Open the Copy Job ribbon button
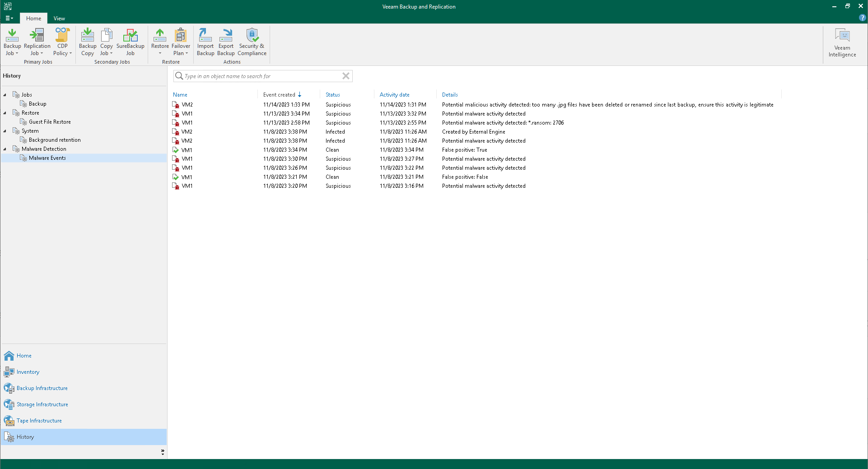868x469 pixels. [x=107, y=42]
